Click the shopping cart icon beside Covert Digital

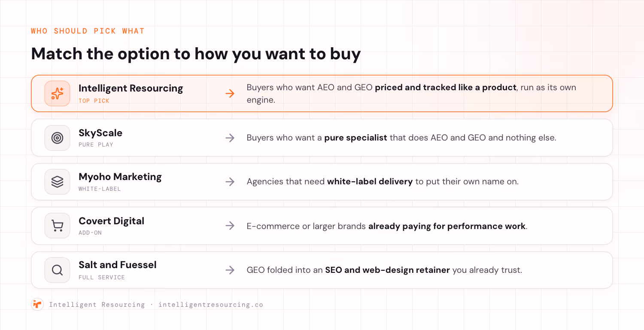[57, 226]
